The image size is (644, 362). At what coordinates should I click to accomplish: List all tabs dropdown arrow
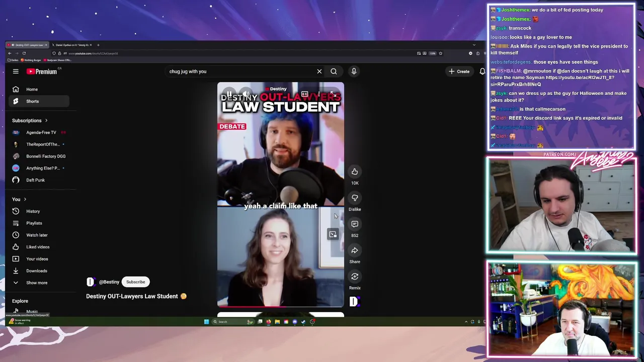click(473, 45)
